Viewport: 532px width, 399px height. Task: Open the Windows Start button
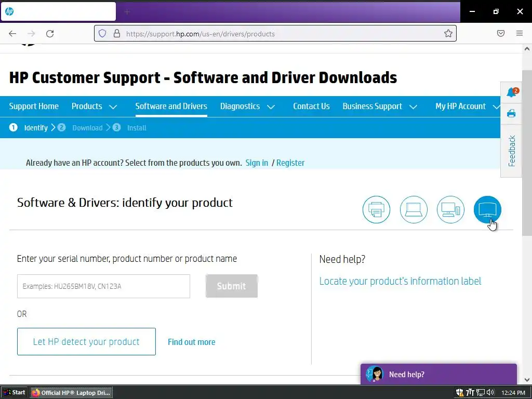coord(15,393)
